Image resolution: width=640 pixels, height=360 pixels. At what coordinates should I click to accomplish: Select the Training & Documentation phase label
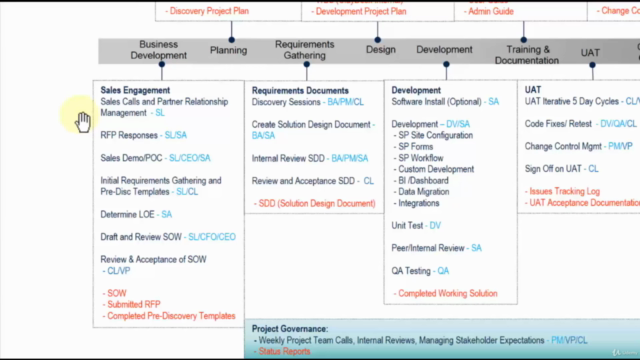point(527,55)
